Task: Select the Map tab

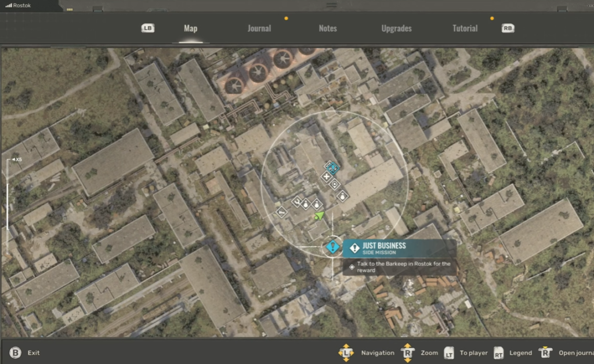Action: coord(191,28)
